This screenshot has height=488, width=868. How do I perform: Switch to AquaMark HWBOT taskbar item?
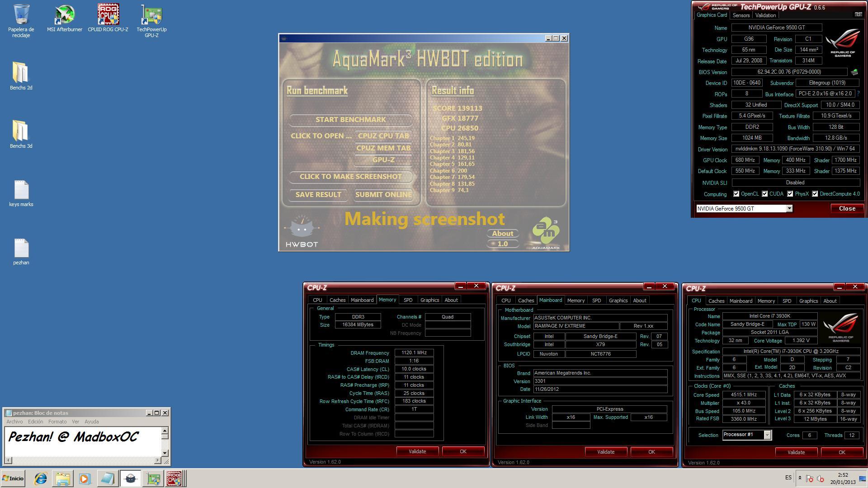[x=130, y=479]
